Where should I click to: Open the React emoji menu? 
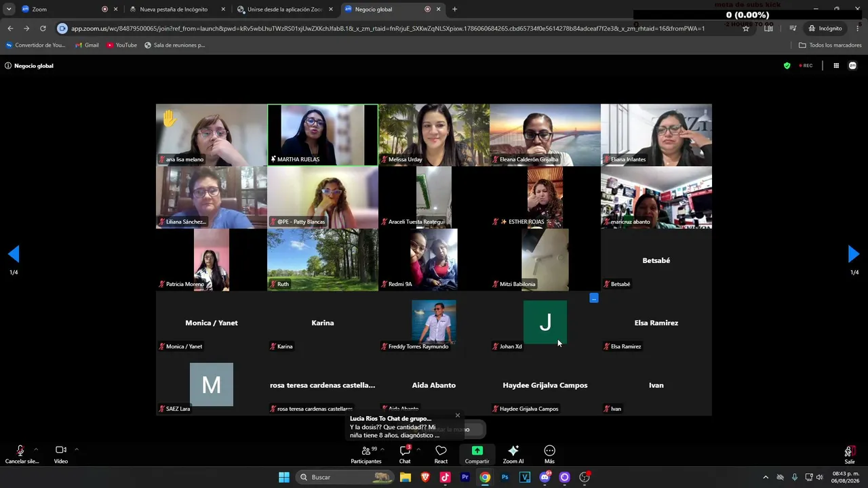(x=441, y=454)
